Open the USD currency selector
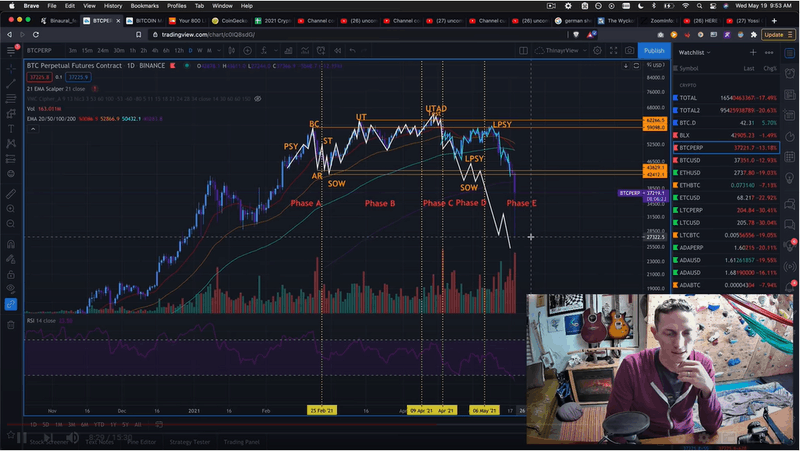 tap(657, 65)
